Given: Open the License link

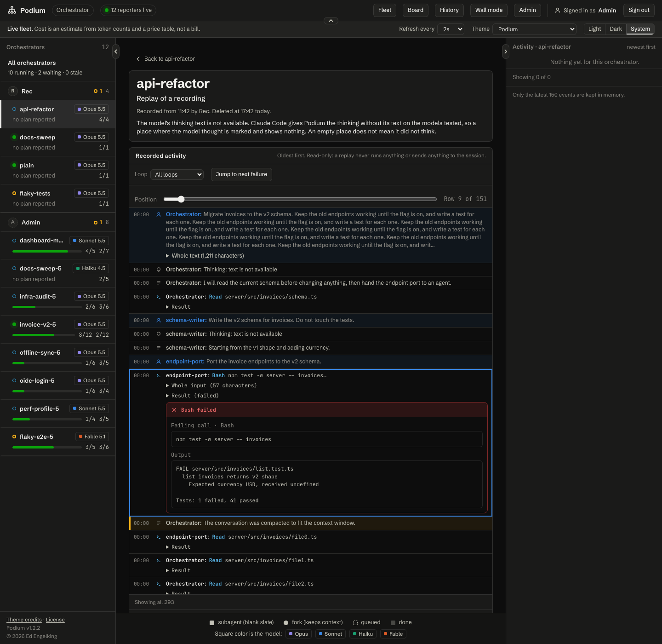Looking at the screenshot, I should click(55, 620).
